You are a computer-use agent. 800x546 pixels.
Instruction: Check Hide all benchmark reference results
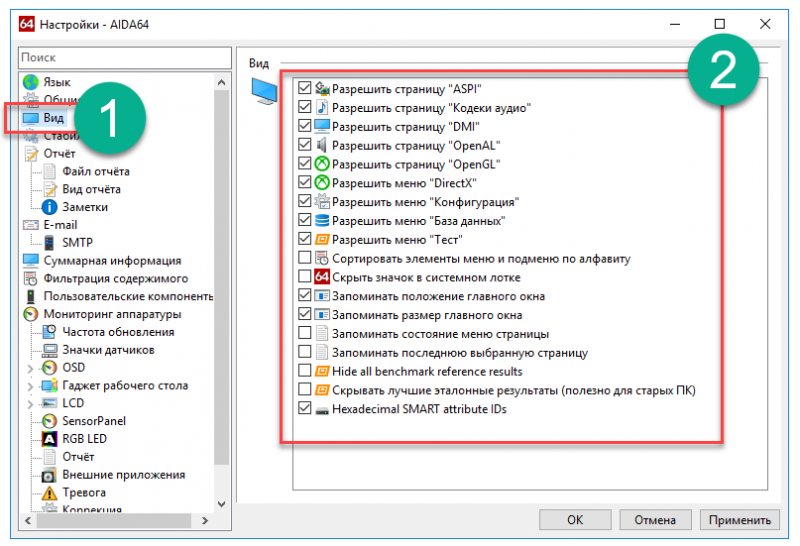point(305,371)
